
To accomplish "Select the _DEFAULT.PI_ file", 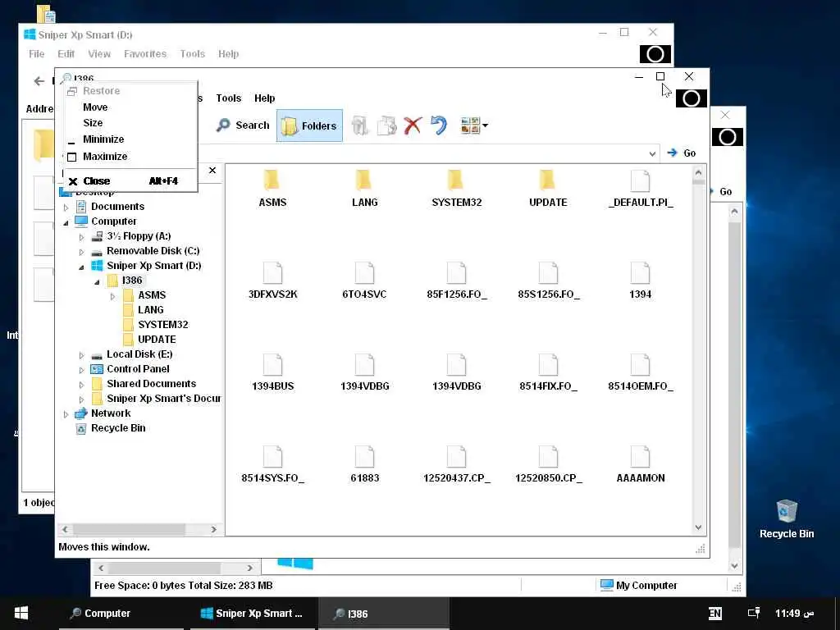I will (x=641, y=189).
